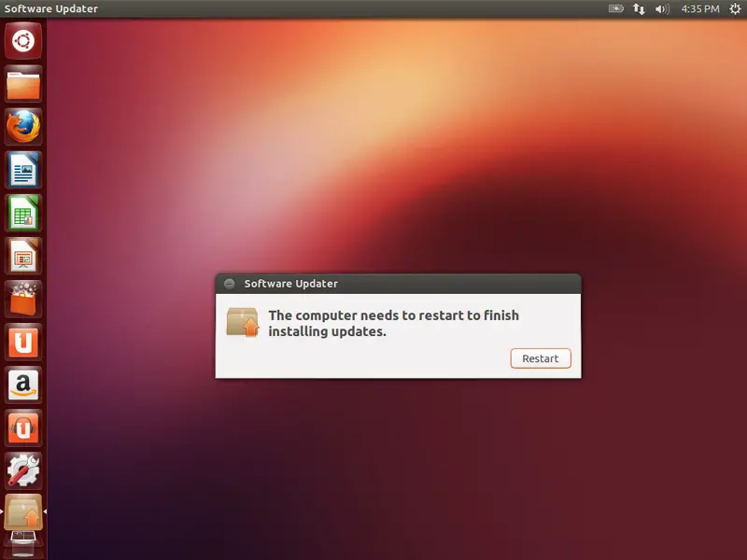Open the sound volume indicator
747x560 pixels.
pyautogui.click(x=662, y=8)
